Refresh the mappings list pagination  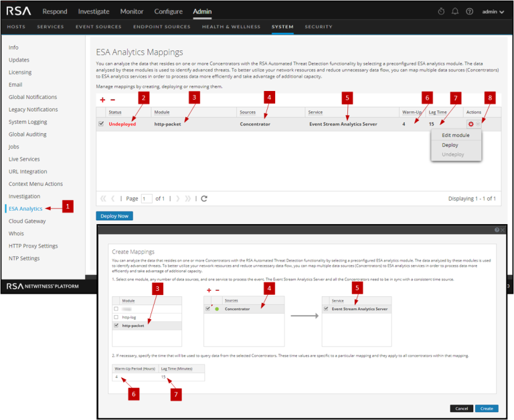pyautogui.click(x=204, y=199)
